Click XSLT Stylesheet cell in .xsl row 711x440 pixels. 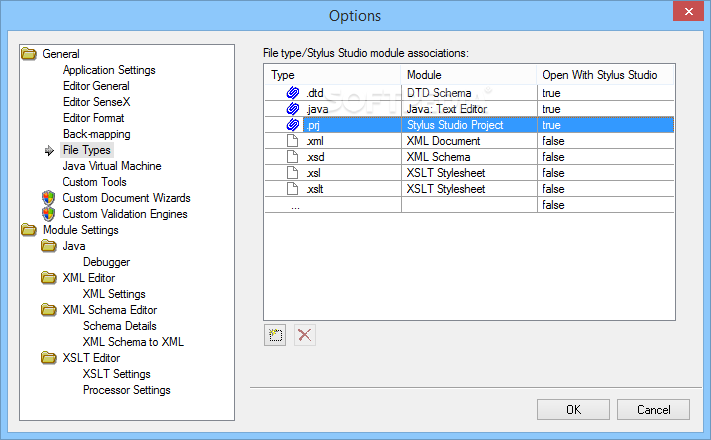click(469, 173)
